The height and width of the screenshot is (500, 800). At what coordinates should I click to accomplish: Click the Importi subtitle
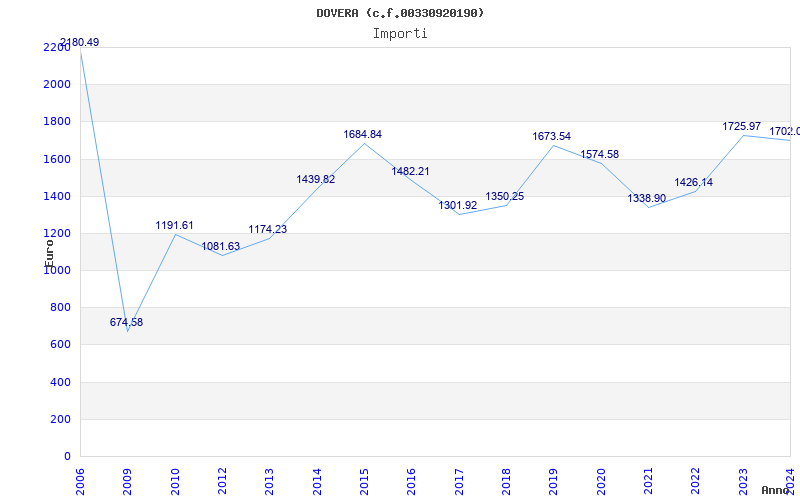400,34
